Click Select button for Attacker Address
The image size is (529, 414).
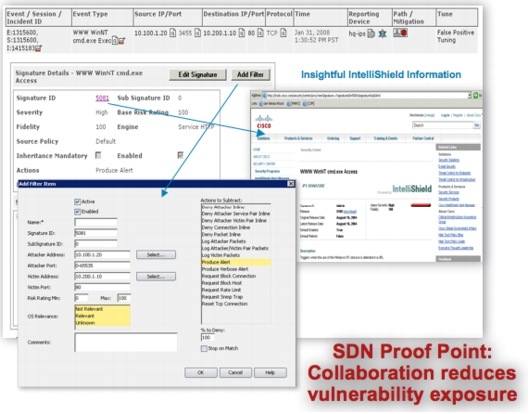click(x=156, y=254)
